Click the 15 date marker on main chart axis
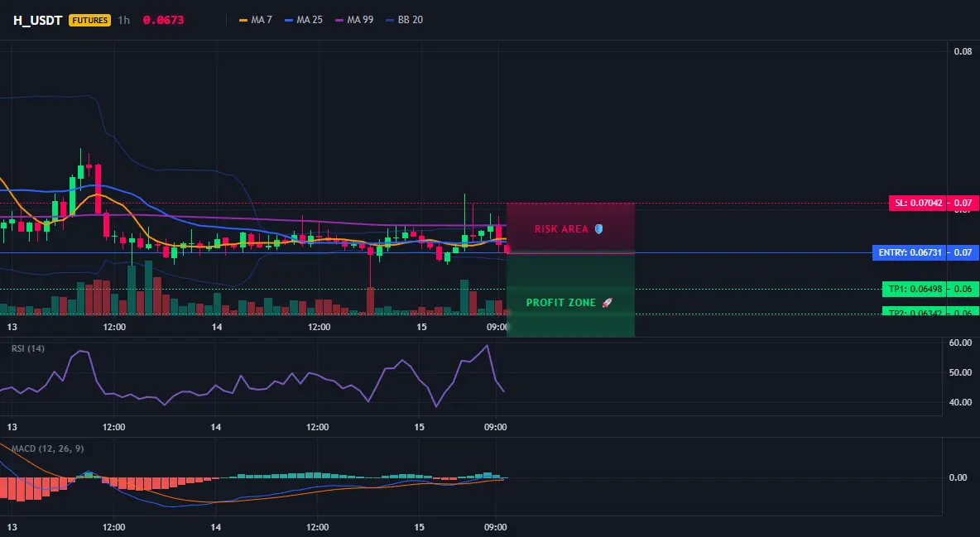This screenshot has height=537, width=980. coord(421,327)
